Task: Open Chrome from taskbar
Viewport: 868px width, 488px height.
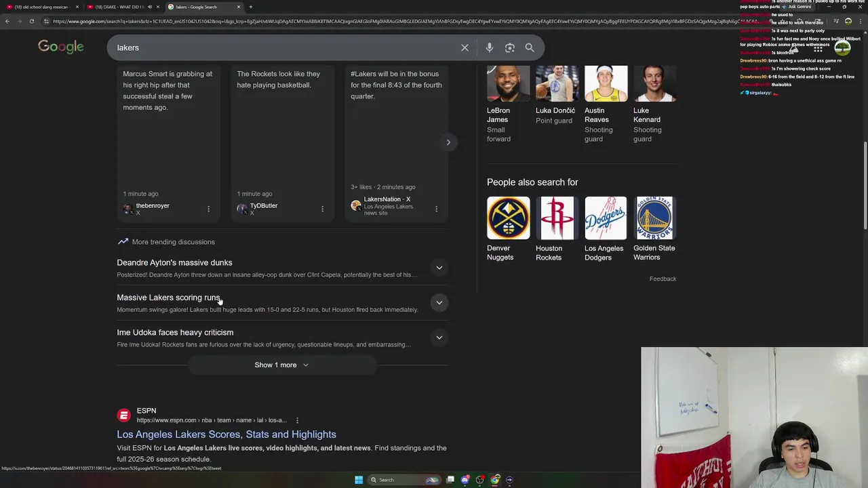Action: click(495, 480)
